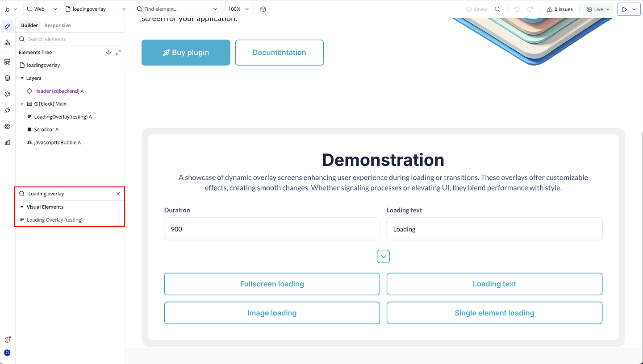Open the Styles tab palette icon
643x364 pixels.
point(7,94)
